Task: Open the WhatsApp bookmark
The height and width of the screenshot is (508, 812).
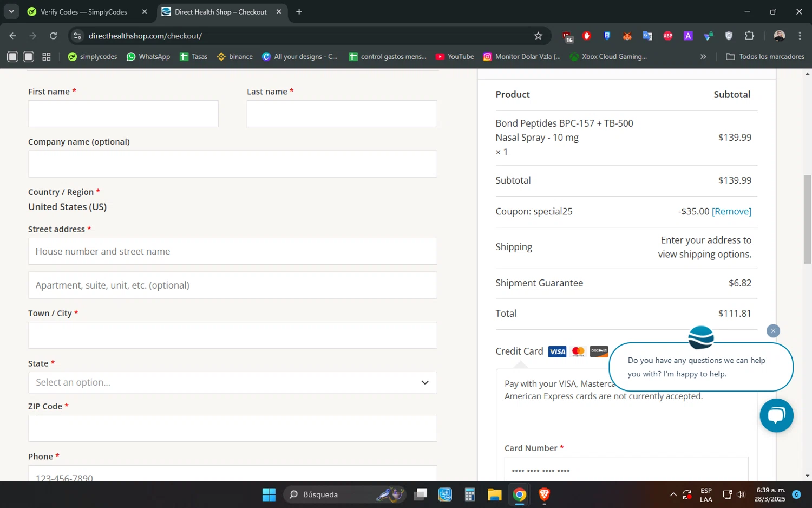Action: click(148, 56)
